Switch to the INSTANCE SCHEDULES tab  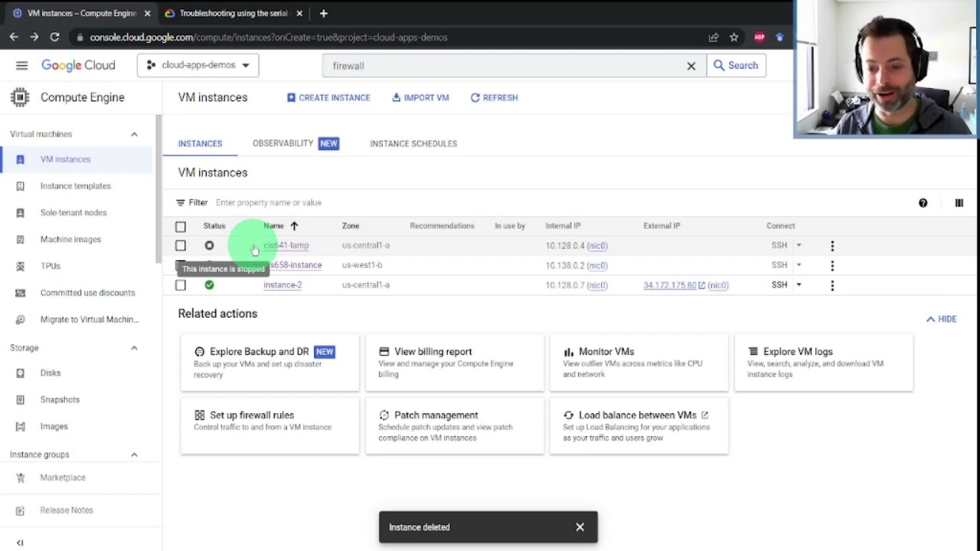coord(413,144)
